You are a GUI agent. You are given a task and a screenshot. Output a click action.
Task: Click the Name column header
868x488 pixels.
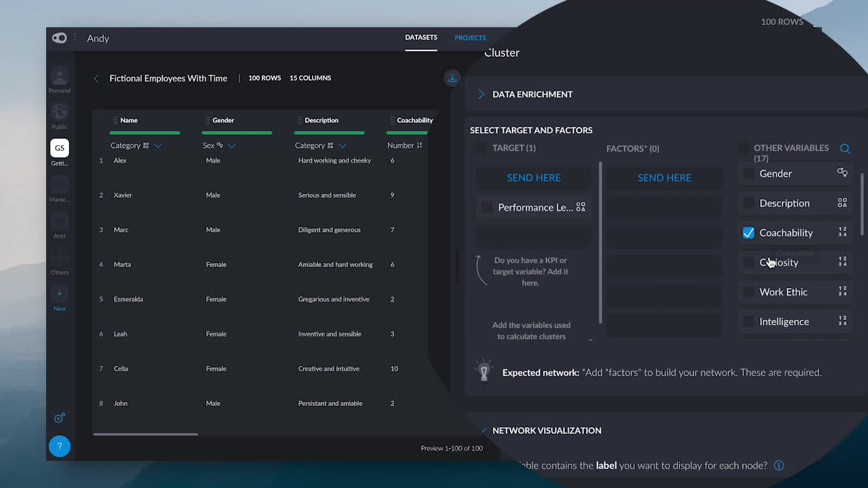point(129,120)
